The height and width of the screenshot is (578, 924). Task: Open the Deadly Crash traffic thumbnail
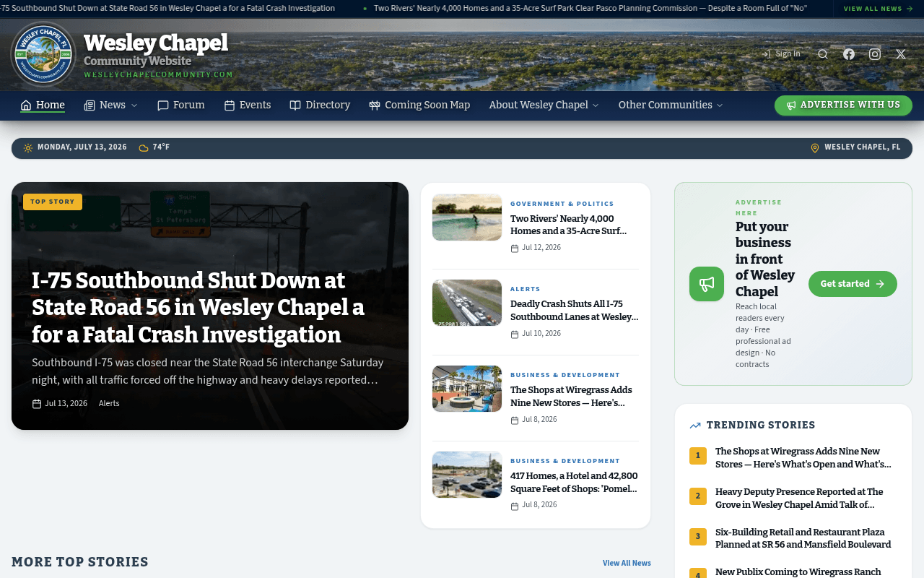[467, 303]
